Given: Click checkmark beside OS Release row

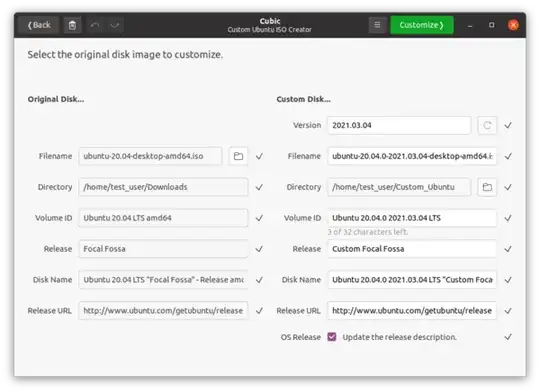Looking at the screenshot, I should pyautogui.click(x=508, y=337).
